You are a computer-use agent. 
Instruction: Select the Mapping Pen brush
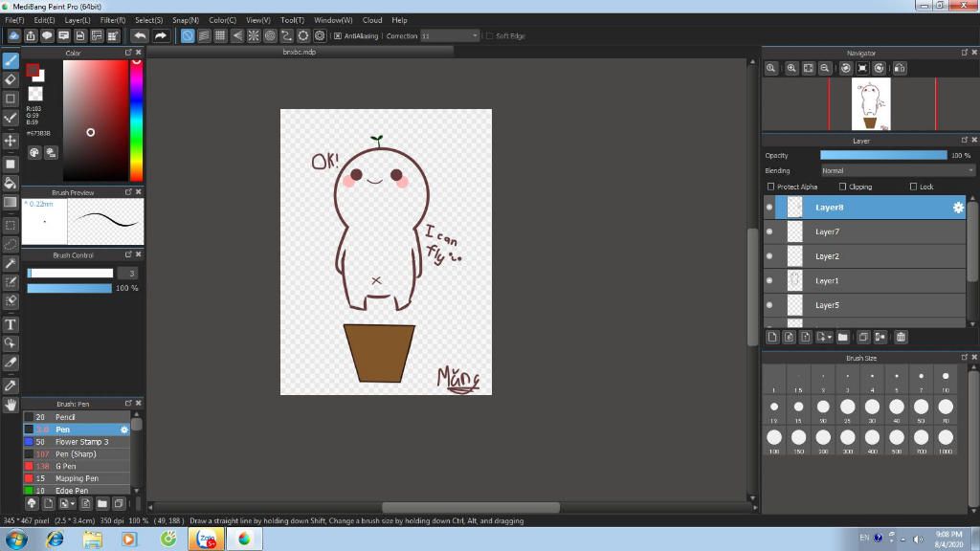pos(77,478)
